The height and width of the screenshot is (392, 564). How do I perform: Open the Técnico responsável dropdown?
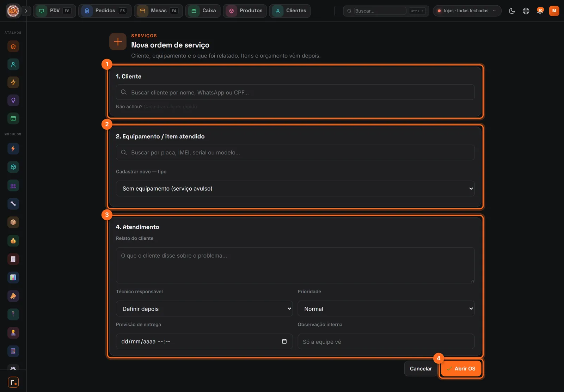click(x=204, y=309)
